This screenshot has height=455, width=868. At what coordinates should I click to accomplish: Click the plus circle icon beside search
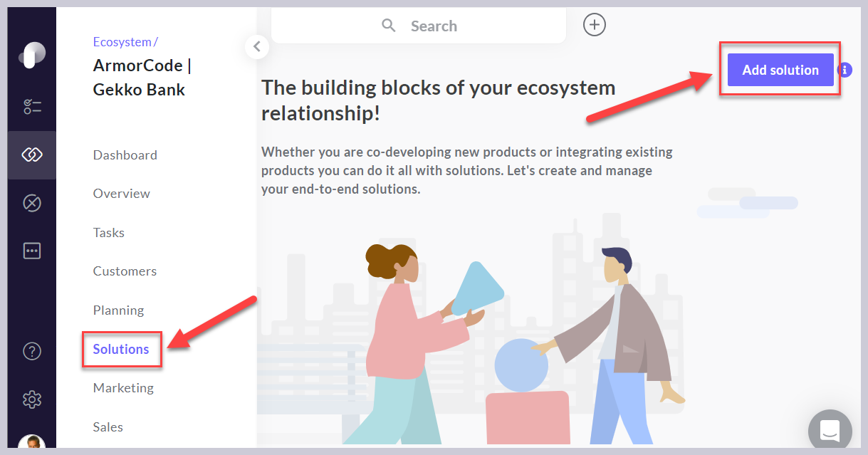(x=595, y=25)
